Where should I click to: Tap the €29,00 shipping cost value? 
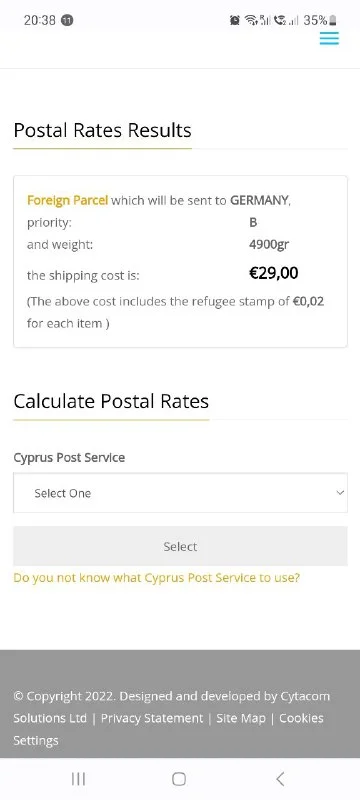pos(273,273)
